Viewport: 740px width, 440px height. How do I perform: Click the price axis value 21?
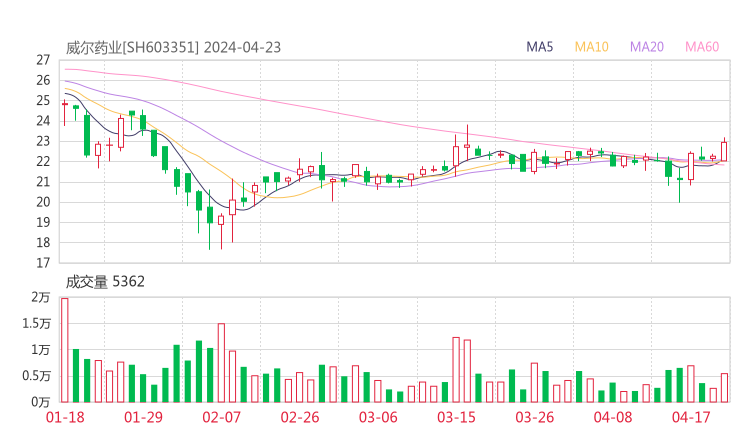(43, 182)
